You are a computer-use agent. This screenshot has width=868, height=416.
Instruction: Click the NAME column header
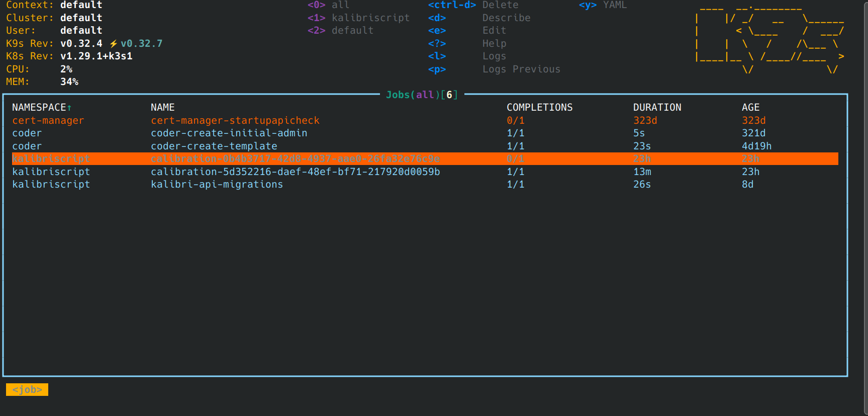(163, 108)
